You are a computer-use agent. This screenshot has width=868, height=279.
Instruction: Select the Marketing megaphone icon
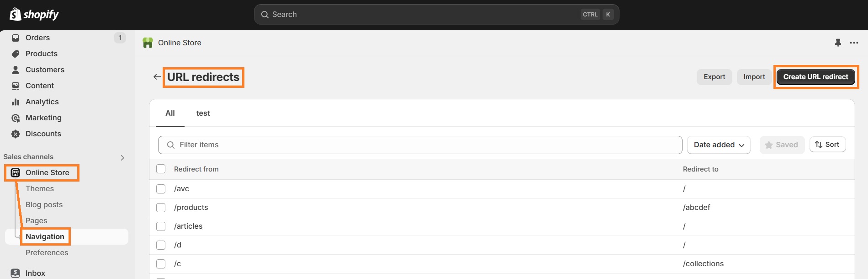click(15, 118)
